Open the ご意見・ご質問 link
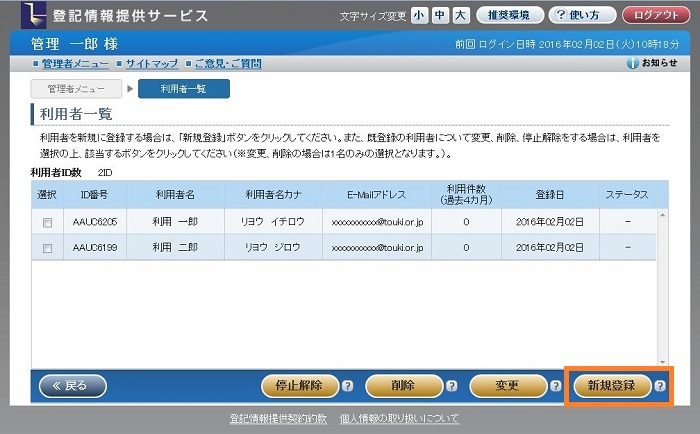This screenshot has height=434, width=700. [228, 64]
